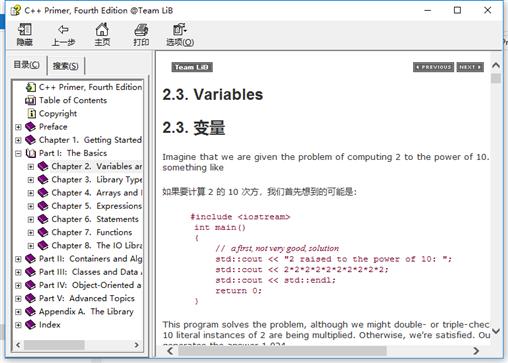Viewport: 508px width, 363px height.
Task: Expand the Preface node
Action: pos(18,127)
